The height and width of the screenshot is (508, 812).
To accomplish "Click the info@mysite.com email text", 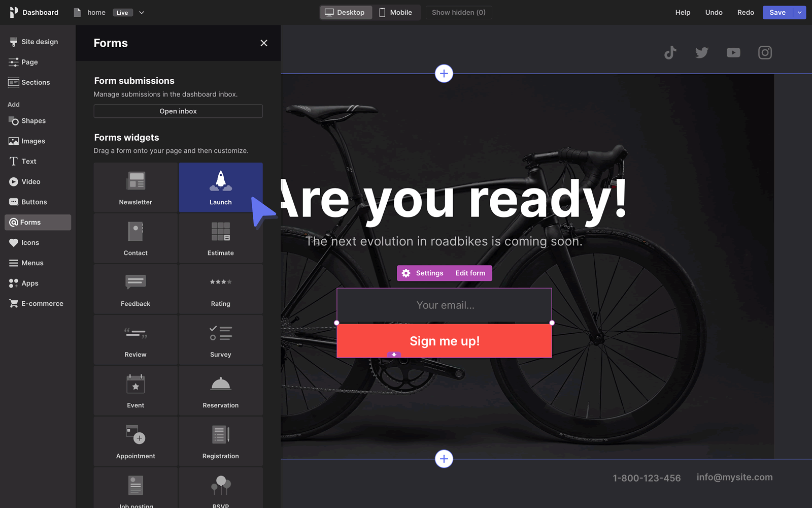I will [x=734, y=477].
